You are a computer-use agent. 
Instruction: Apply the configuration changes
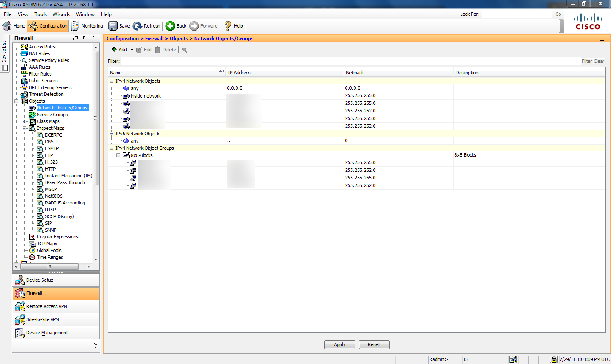pos(340,344)
